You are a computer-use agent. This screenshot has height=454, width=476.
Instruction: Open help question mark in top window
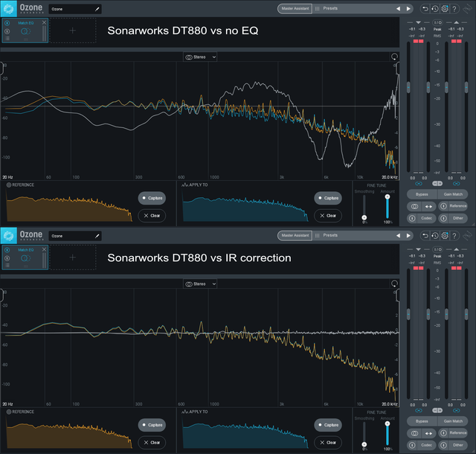[454, 9]
